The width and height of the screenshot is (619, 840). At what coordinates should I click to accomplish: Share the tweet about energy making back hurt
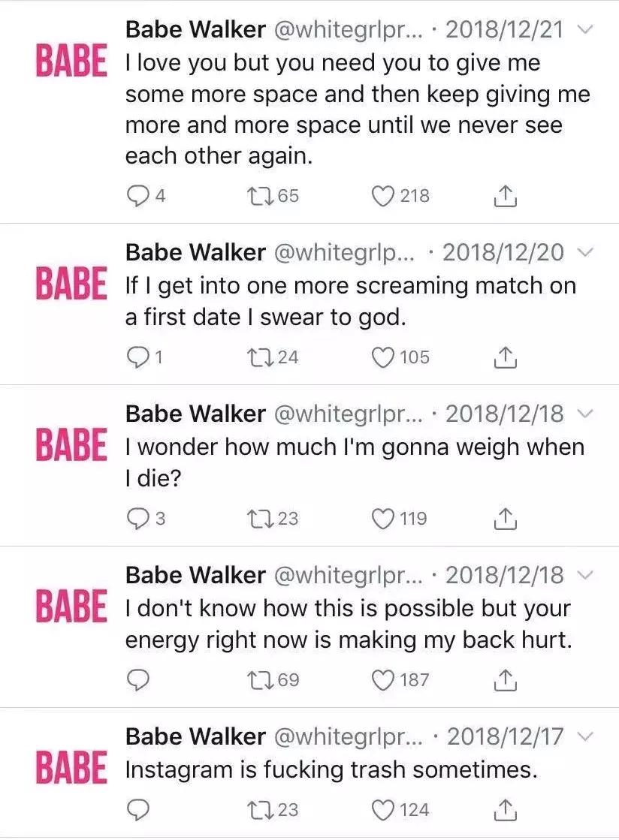point(505,679)
